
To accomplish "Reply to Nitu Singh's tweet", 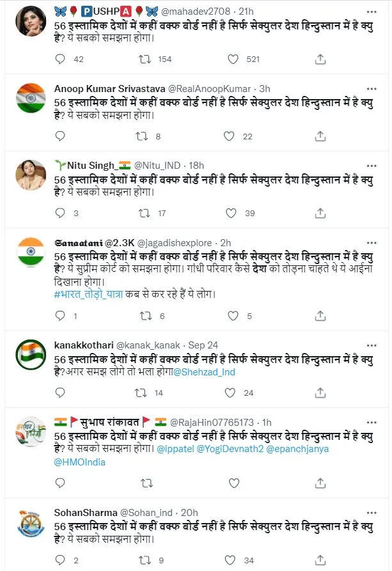I will tap(61, 214).
